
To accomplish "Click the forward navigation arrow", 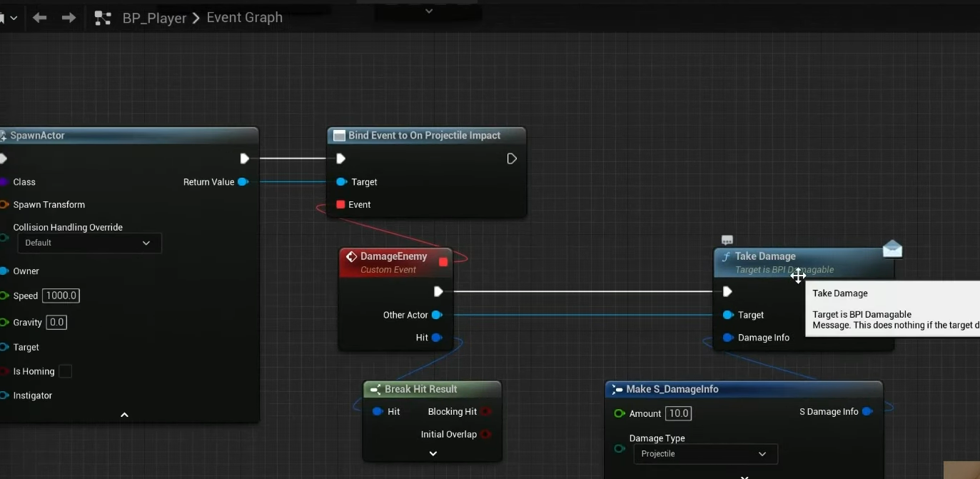I will [x=69, y=18].
